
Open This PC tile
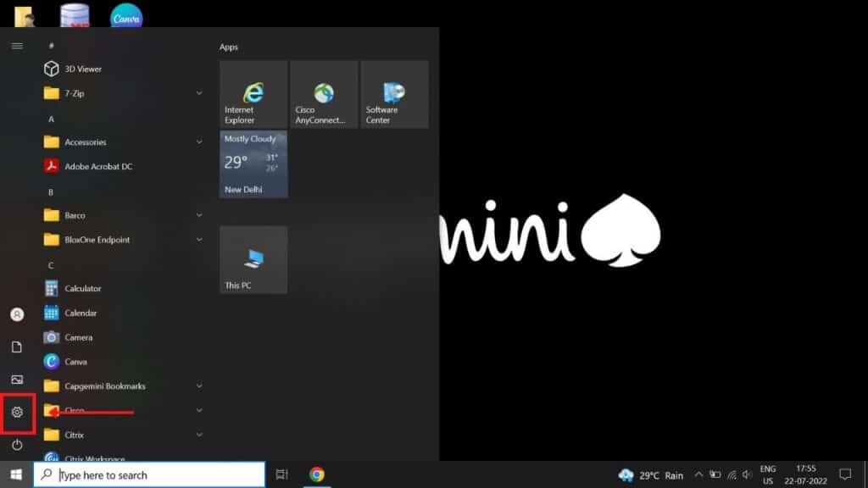click(x=253, y=259)
